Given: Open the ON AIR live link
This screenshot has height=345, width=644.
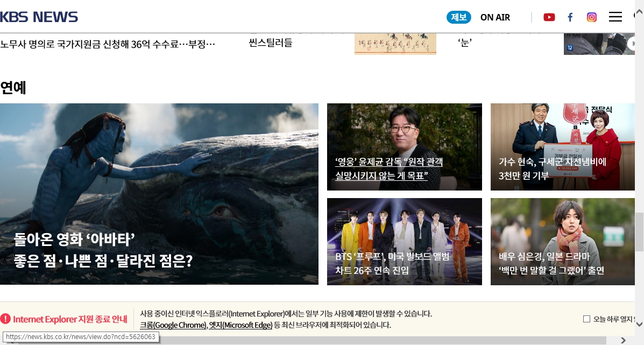Looking at the screenshot, I should click(x=495, y=17).
